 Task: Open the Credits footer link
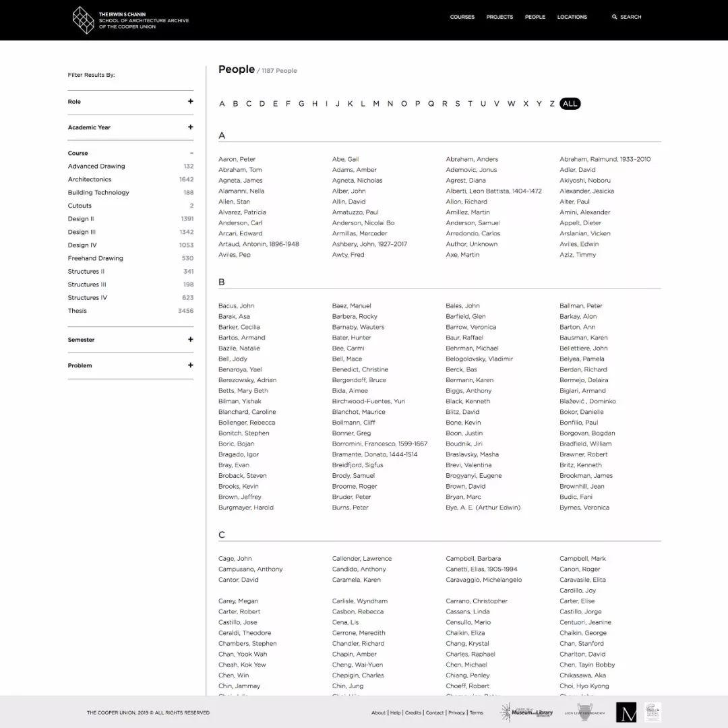[413, 712]
